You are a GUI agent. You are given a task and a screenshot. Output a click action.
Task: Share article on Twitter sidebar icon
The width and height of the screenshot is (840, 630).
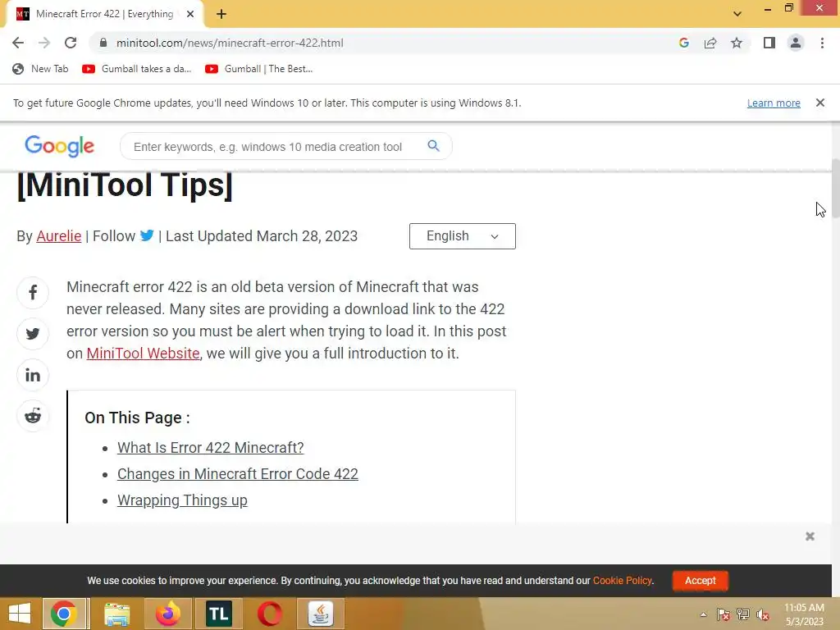33,334
